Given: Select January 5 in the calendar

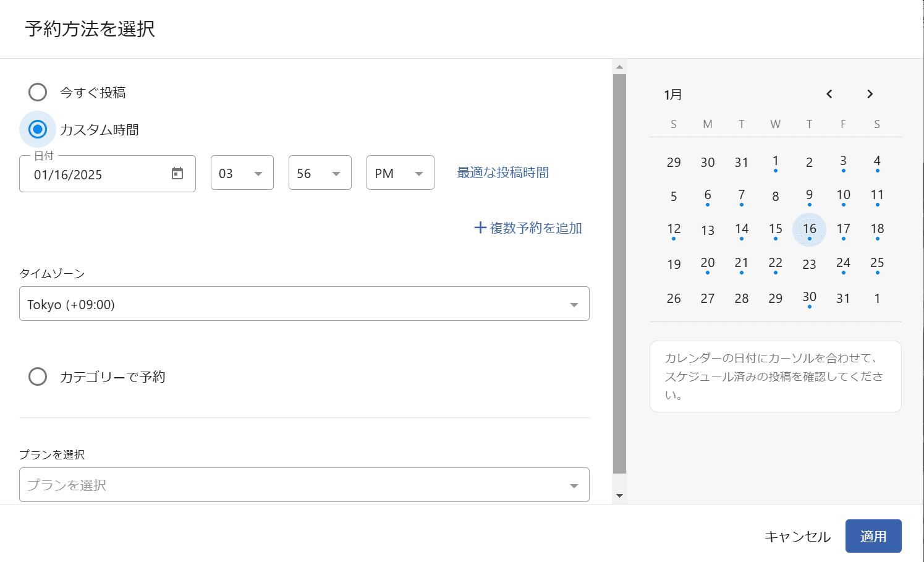Looking at the screenshot, I should click(x=674, y=196).
